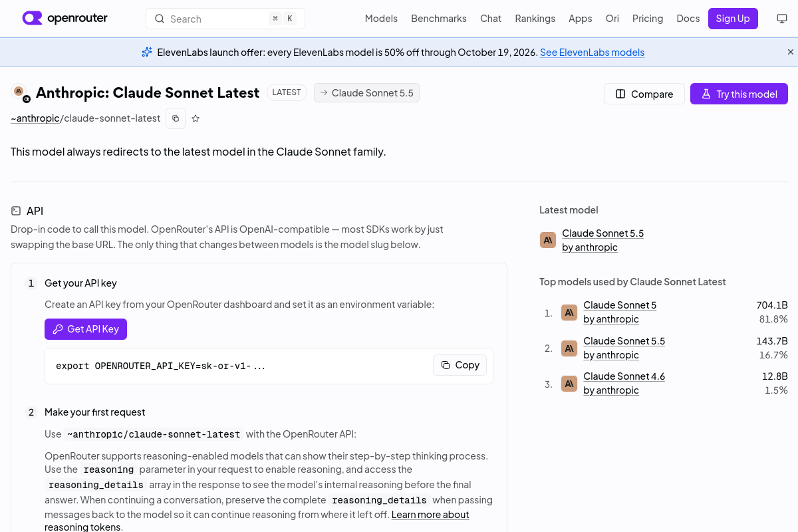
Task: Copy the export OPENROUTER_API_KEY command
Action: [460, 365]
